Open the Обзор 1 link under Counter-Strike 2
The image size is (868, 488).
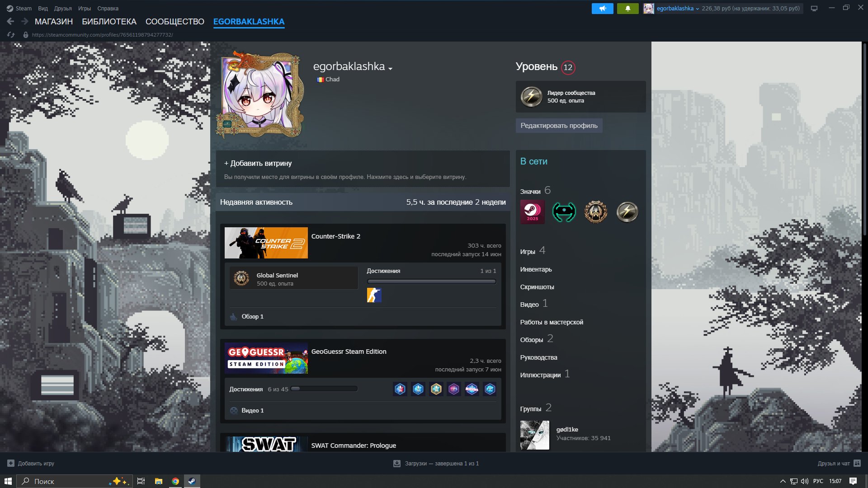coord(252,316)
